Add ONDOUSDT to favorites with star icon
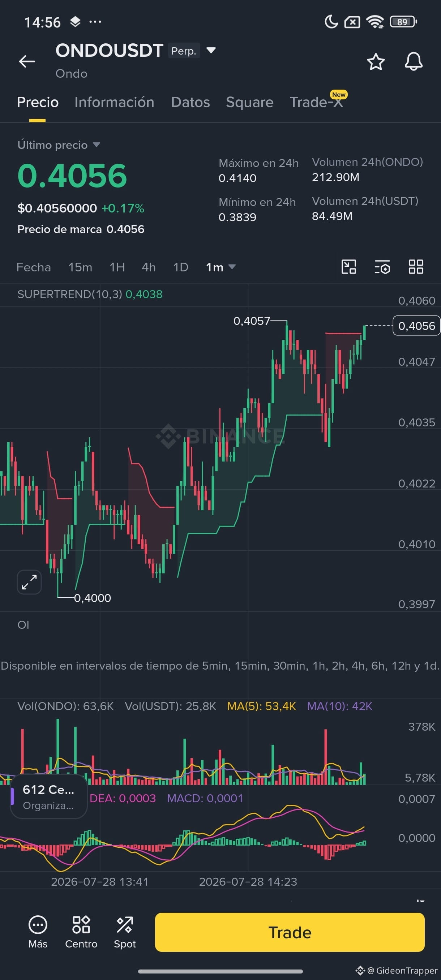The width and height of the screenshot is (441, 980). [376, 62]
